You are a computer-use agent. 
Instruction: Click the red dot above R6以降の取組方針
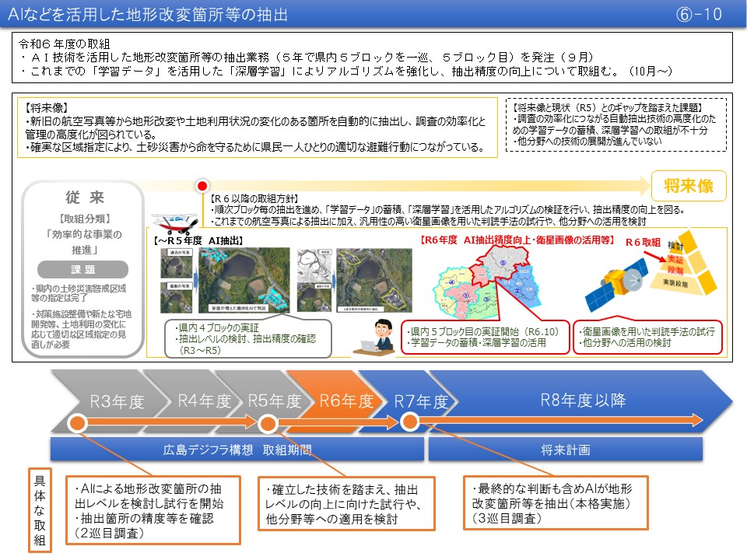pos(201,187)
